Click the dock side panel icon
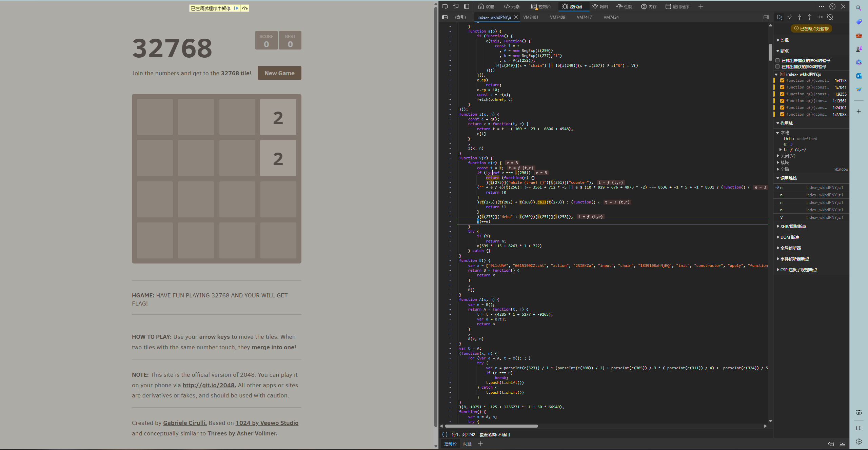Image resolution: width=868 pixels, height=450 pixels. [x=467, y=6]
